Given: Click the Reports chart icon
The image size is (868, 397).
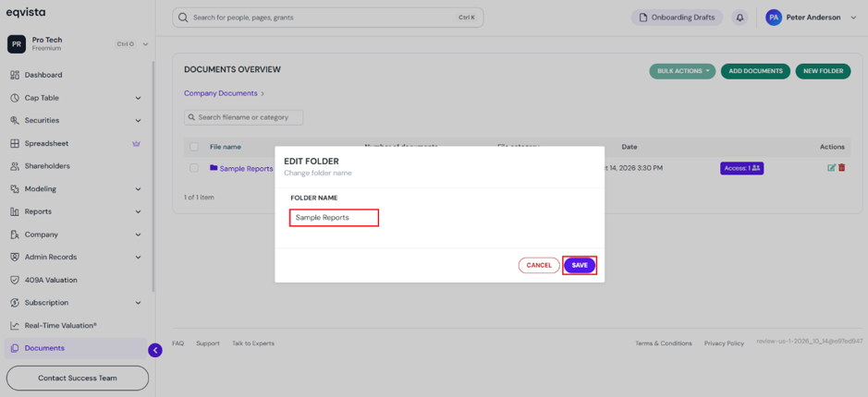Looking at the screenshot, I should click(x=15, y=211).
